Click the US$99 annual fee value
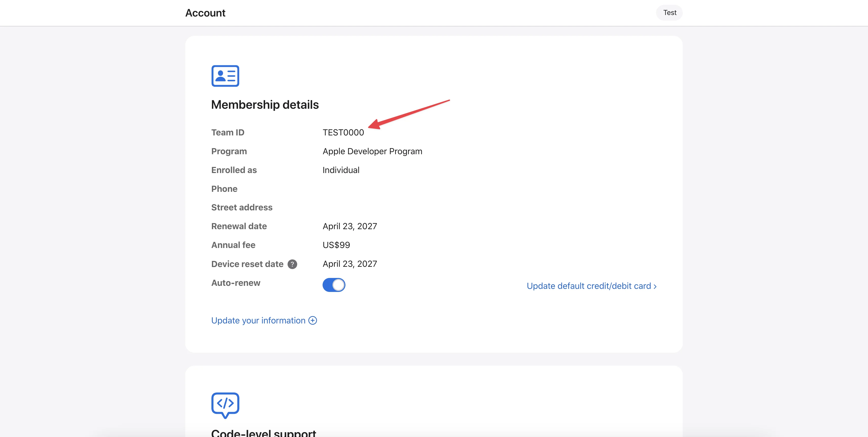Viewport: 868px width, 437px height. tap(336, 245)
